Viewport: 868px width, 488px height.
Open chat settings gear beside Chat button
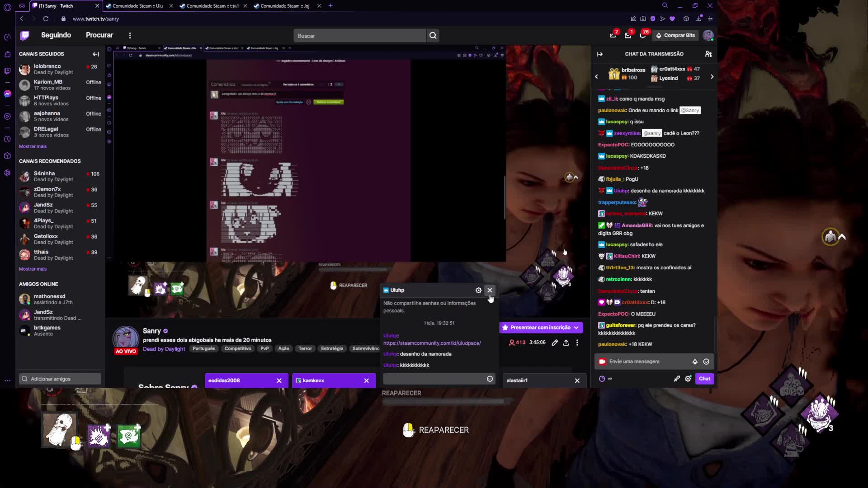688,379
